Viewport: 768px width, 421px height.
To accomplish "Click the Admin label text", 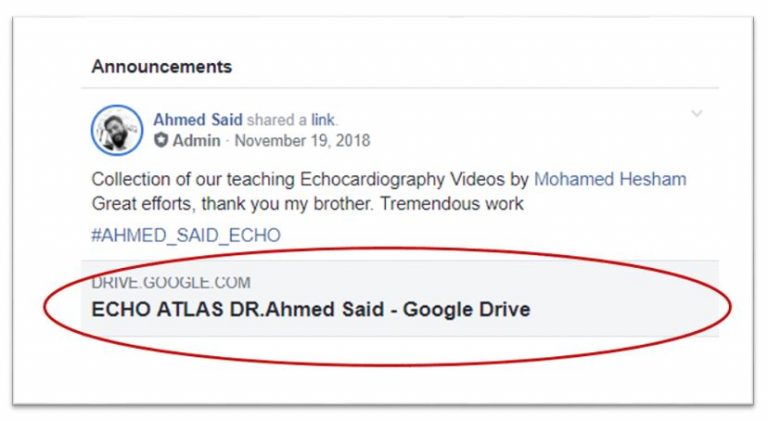I will [x=196, y=140].
